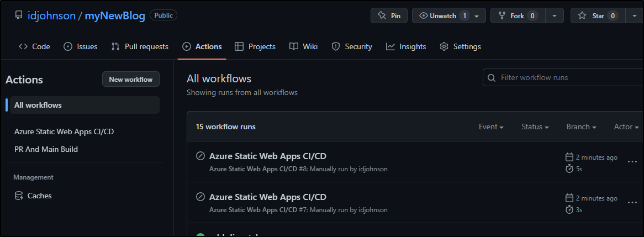Fork the repository with the Fork button
Image resolution: width=644 pixels, height=237 pixels.
click(518, 15)
